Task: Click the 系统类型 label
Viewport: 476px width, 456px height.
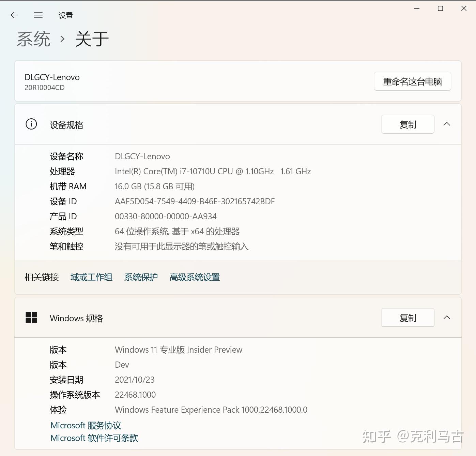Action: [x=66, y=232]
